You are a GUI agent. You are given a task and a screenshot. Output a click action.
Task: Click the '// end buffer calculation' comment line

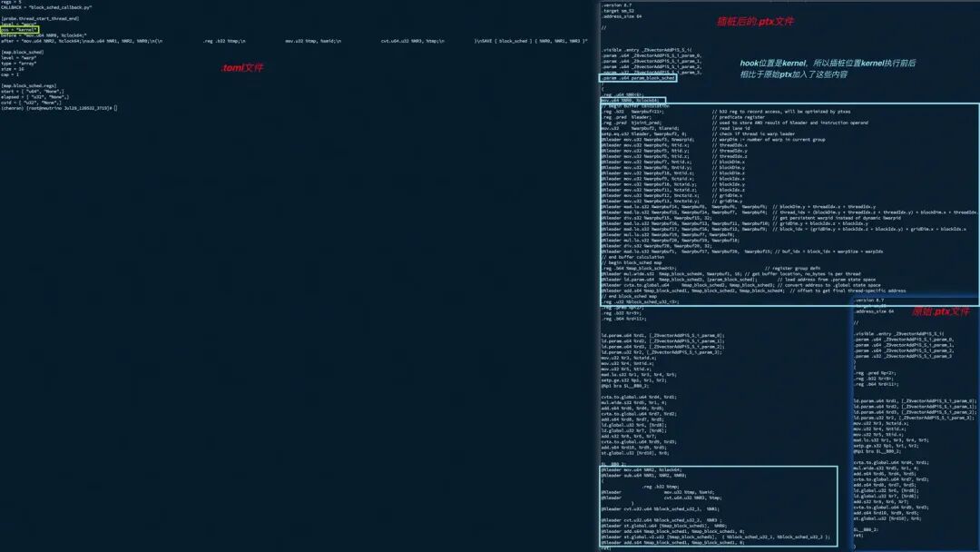632,258
